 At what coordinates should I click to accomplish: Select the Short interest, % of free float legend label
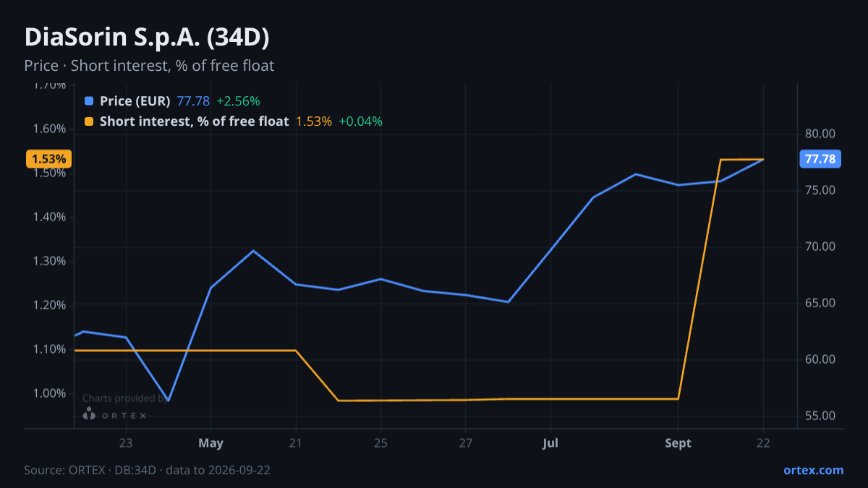195,121
